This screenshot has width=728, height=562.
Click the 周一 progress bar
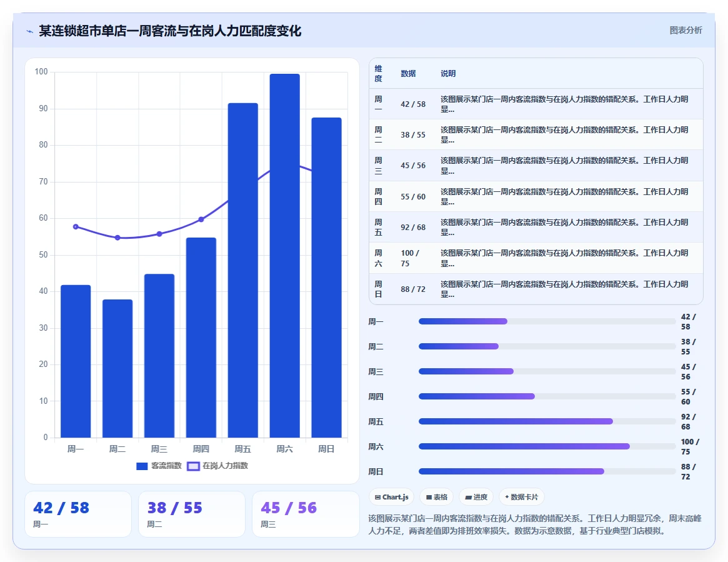547,321
